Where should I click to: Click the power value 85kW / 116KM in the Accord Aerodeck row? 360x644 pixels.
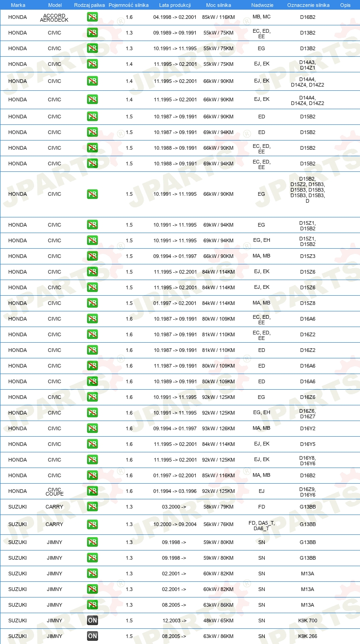(219, 18)
